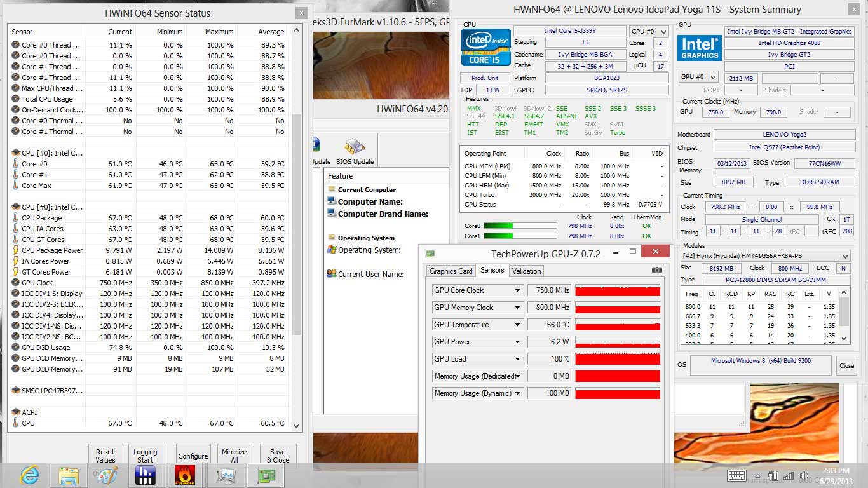Select the ACPI sensor group row
Screen dimensions: 868x488
coord(149,412)
